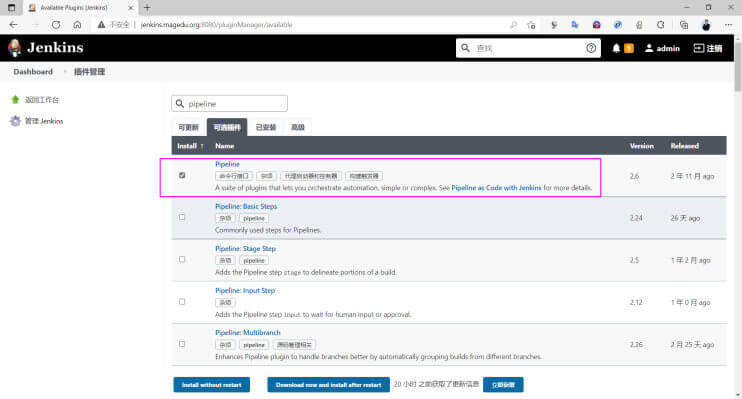
Task: Click pipeline tag in Stage Step row
Action: tap(254, 260)
